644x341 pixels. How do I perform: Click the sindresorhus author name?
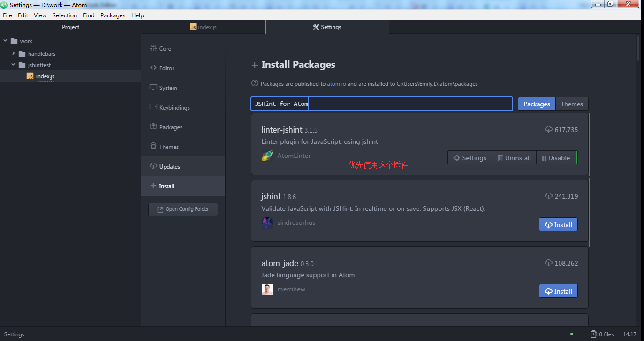296,222
